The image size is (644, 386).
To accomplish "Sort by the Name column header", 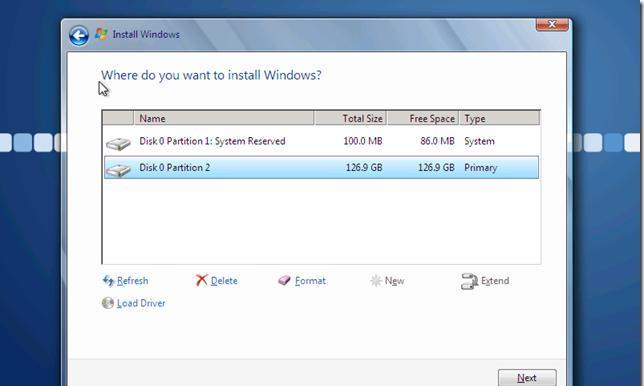I will (x=224, y=118).
